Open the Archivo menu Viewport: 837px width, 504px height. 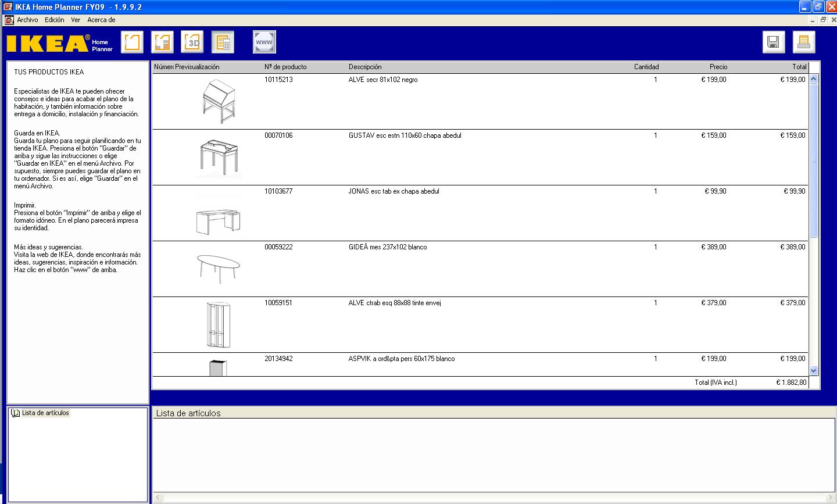click(x=27, y=20)
